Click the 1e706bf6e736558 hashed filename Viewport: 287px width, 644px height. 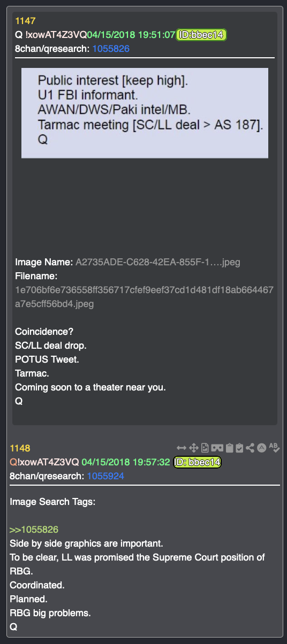pos(144,297)
